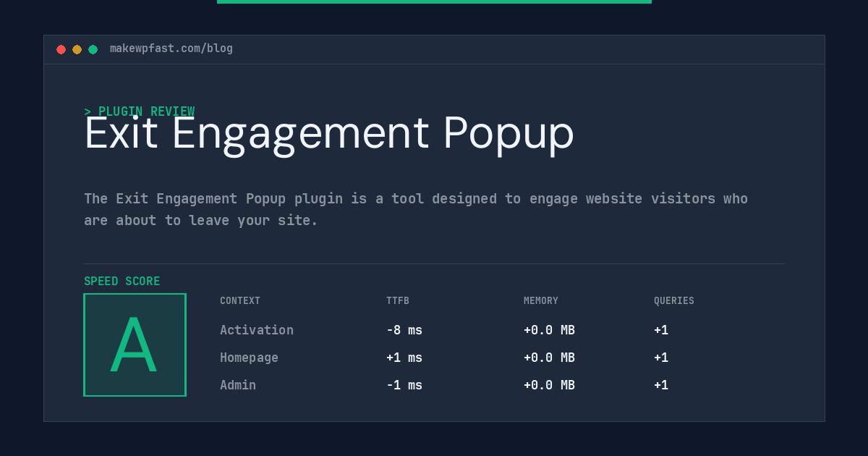Viewport: 868px width, 456px height.
Task: Click the CONTEXT column header
Action: pyautogui.click(x=240, y=301)
